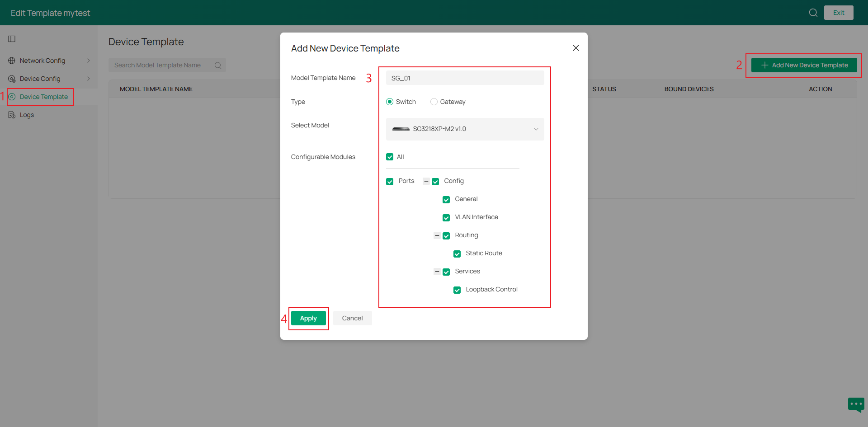
Task: Expand the Device Config chevron
Action: 89,79
